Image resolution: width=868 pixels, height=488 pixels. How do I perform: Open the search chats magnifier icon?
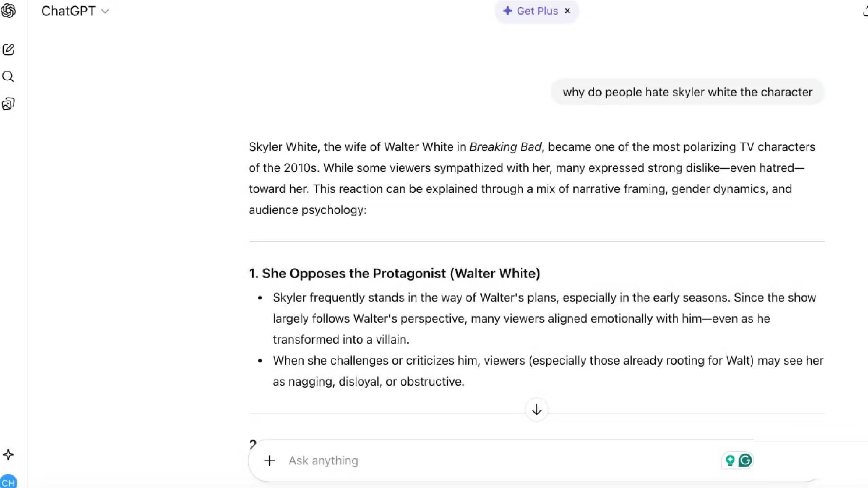pos(8,77)
